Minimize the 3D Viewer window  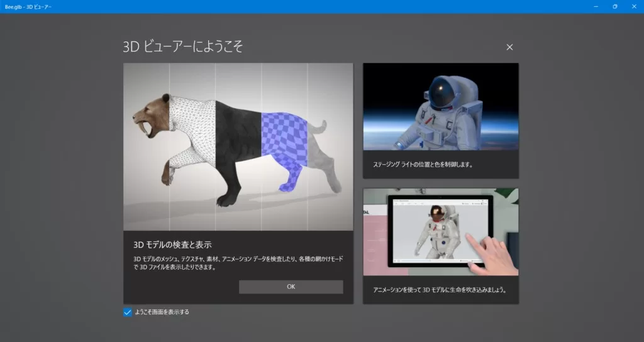coord(595,6)
